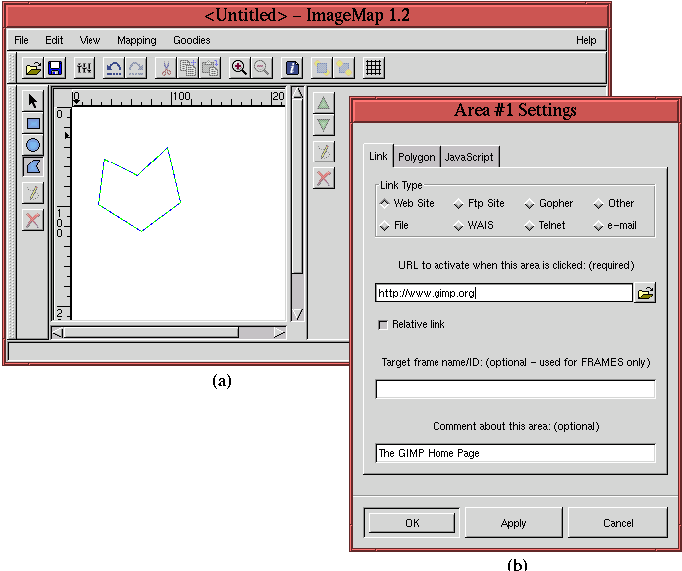Click the save floppy disk icon
The height and width of the screenshot is (571, 682).
[56, 68]
